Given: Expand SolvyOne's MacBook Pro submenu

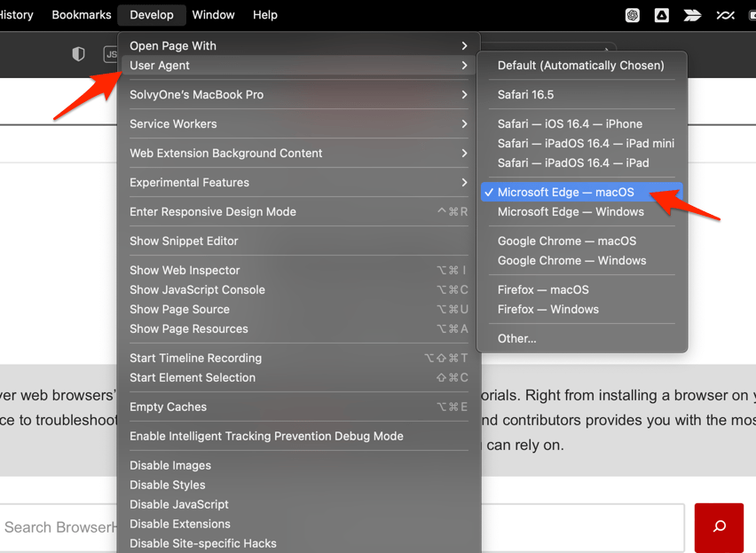Looking at the screenshot, I should 299,94.
